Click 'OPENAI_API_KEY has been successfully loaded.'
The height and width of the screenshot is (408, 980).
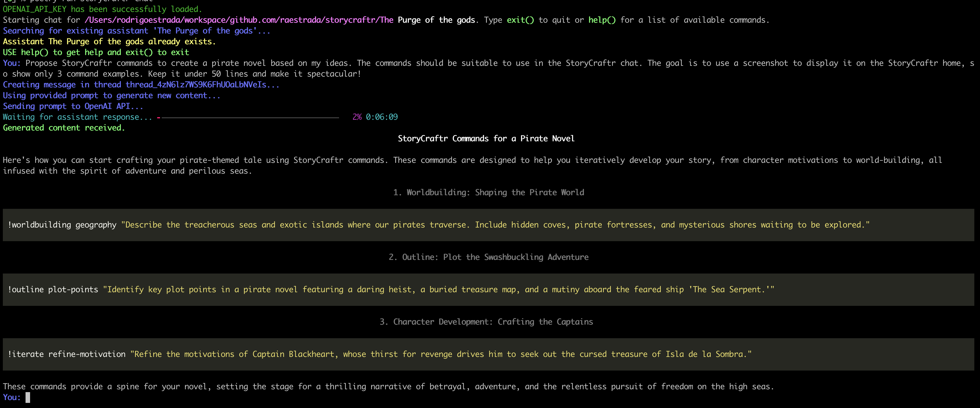103,9
